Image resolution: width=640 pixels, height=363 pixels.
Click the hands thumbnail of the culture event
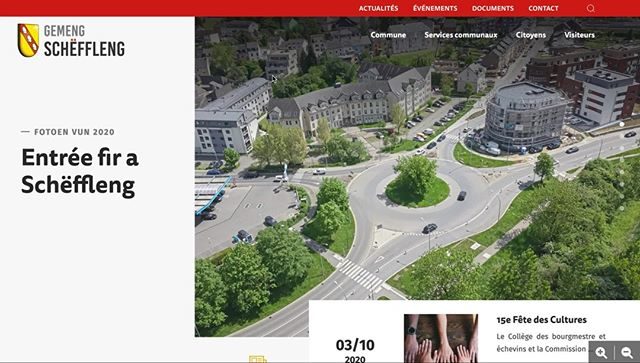click(441, 339)
